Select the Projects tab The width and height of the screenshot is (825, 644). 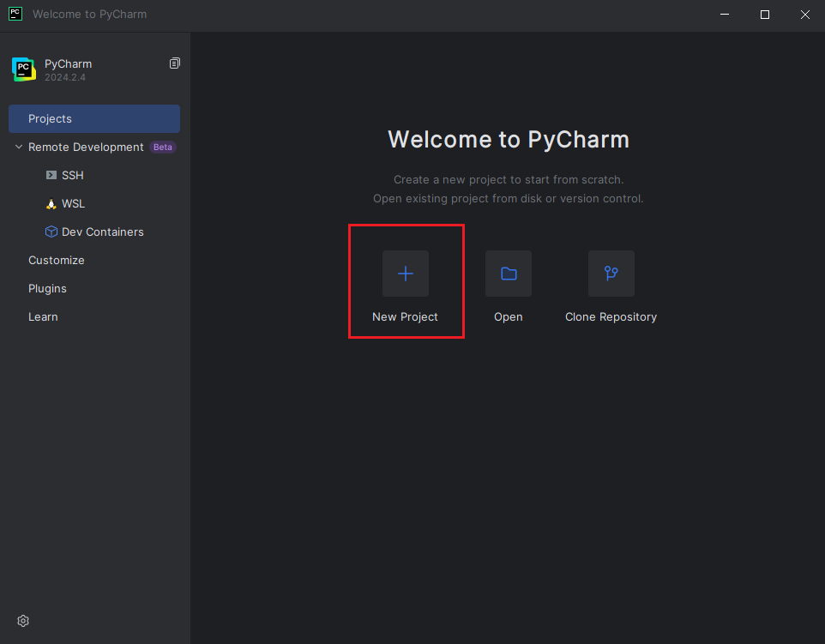[94, 119]
